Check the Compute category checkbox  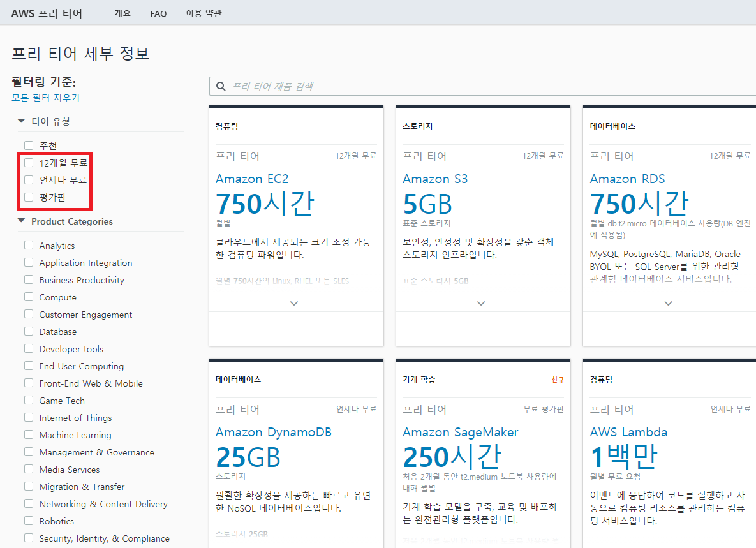point(29,297)
